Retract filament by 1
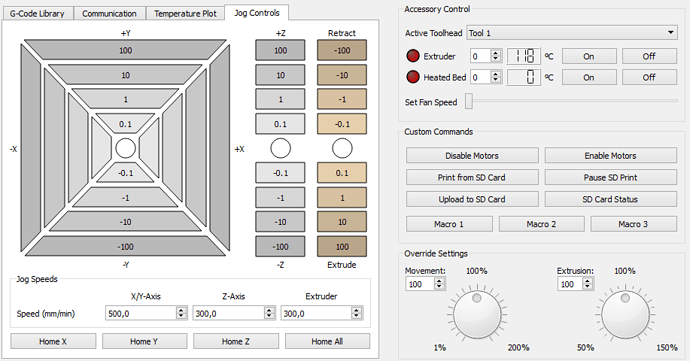The width and height of the screenshot is (690, 361). [x=342, y=99]
